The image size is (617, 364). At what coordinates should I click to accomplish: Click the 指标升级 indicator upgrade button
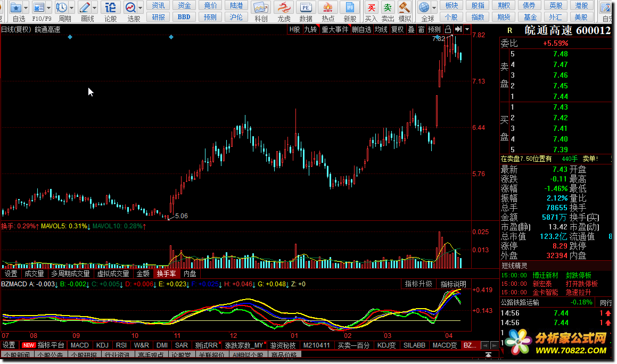(418, 284)
